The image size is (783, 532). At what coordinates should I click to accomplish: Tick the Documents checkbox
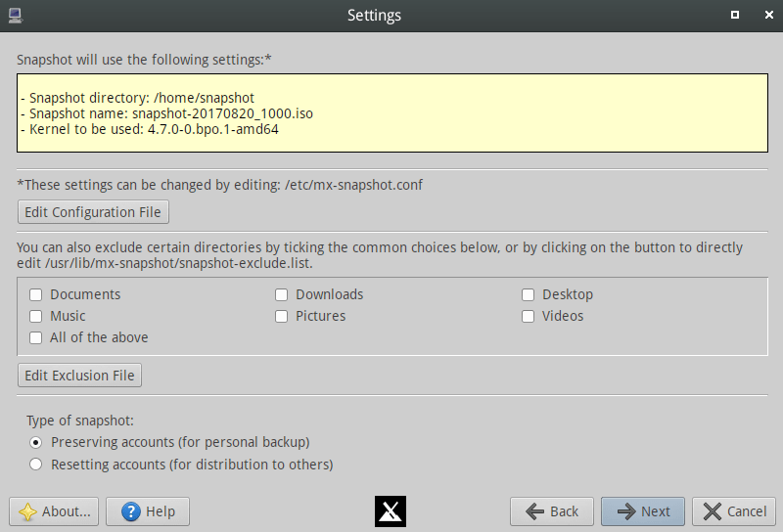click(x=35, y=295)
